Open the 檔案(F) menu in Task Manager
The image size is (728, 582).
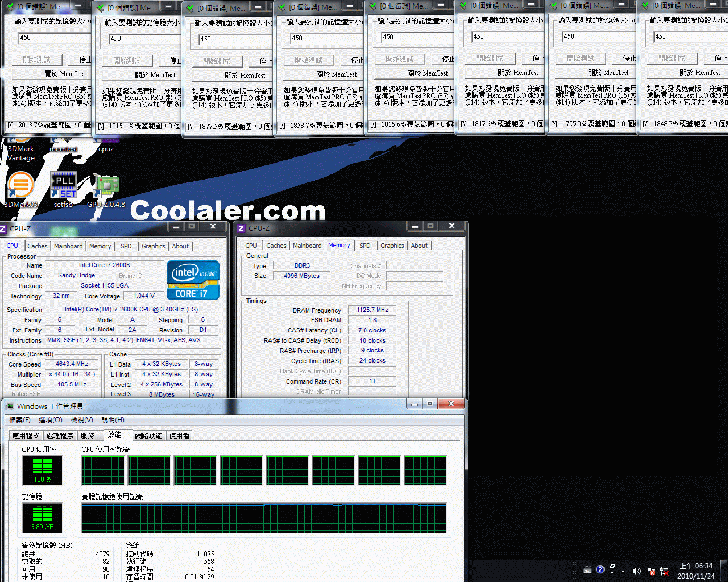click(x=20, y=420)
